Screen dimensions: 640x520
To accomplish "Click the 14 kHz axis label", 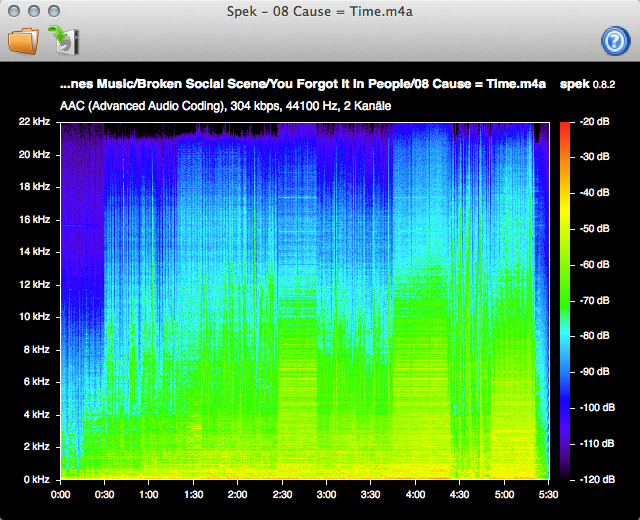I will click(x=35, y=251).
